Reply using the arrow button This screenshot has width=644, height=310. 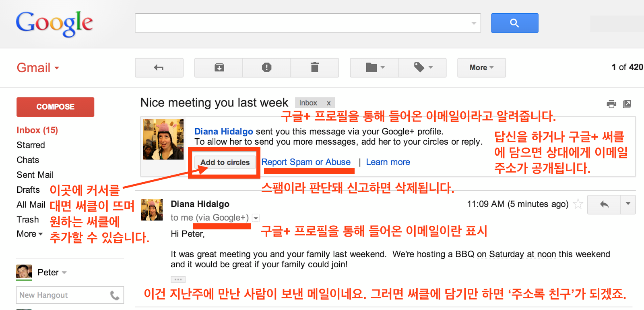(x=604, y=204)
